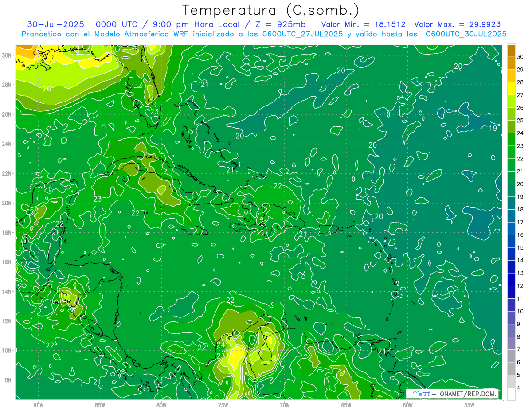Click the "80W" longitude axis label
Screen dimensions: 532x411
tap(161, 406)
